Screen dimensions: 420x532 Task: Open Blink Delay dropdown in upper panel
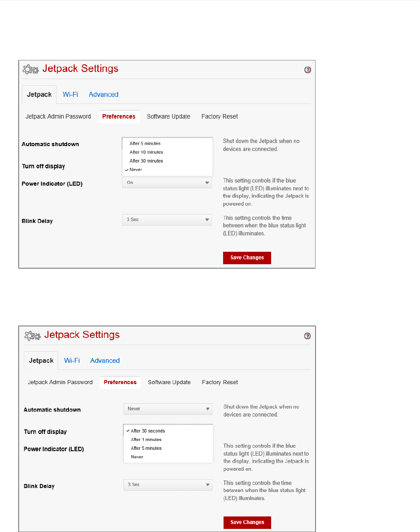[x=167, y=220]
